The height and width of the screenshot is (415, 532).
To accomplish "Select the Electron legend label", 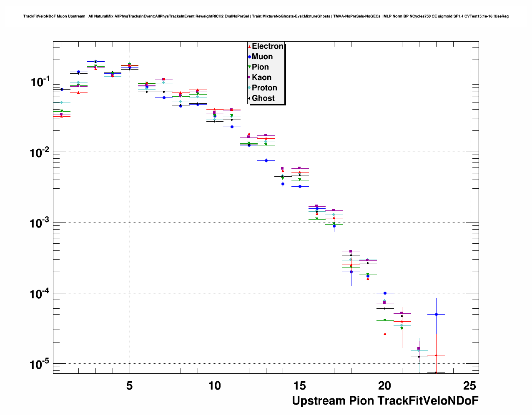I will 268,46.
